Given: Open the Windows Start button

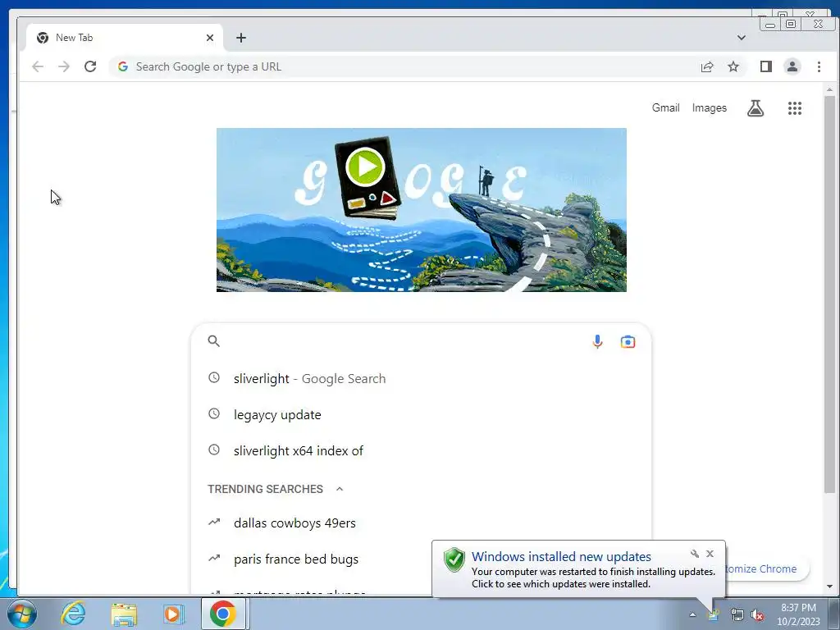Looking at the screenshot, I should click(22, 614).
